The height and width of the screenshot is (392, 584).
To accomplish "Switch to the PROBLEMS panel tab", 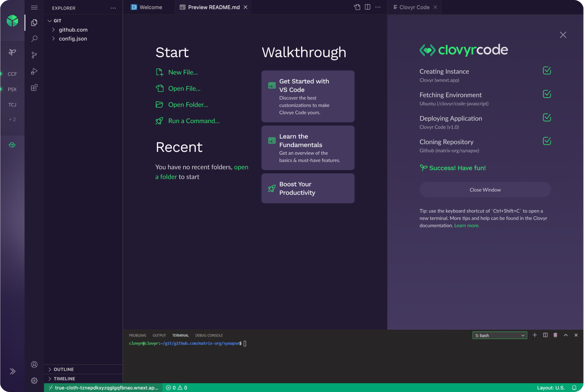I will [x=137, y=335].
